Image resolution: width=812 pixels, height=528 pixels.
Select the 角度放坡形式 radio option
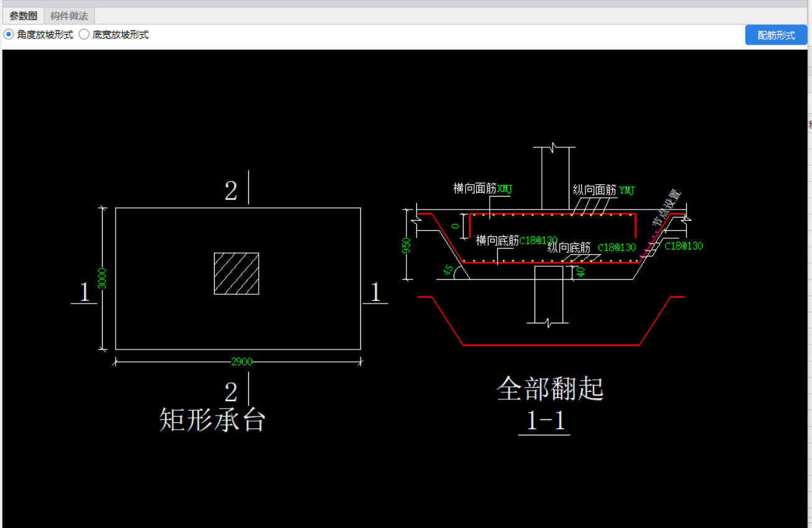39,35
